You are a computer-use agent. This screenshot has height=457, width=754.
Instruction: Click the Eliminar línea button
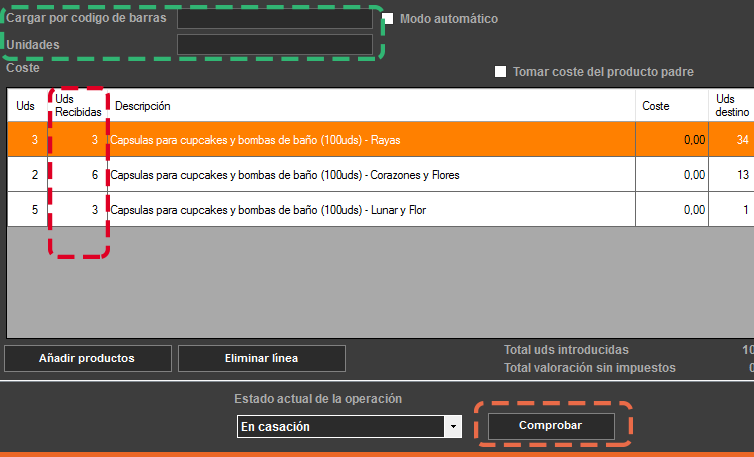point(261,358)
